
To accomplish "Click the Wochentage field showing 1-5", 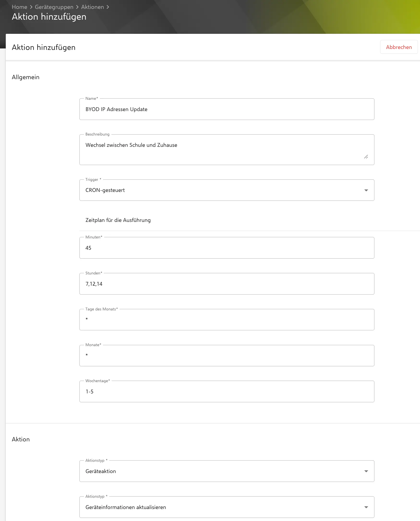I will [x=227, y=391].
